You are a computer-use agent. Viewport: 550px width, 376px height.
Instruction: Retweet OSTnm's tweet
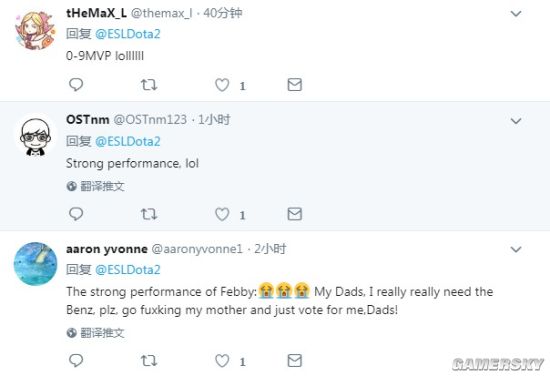(x=149, y=214)
